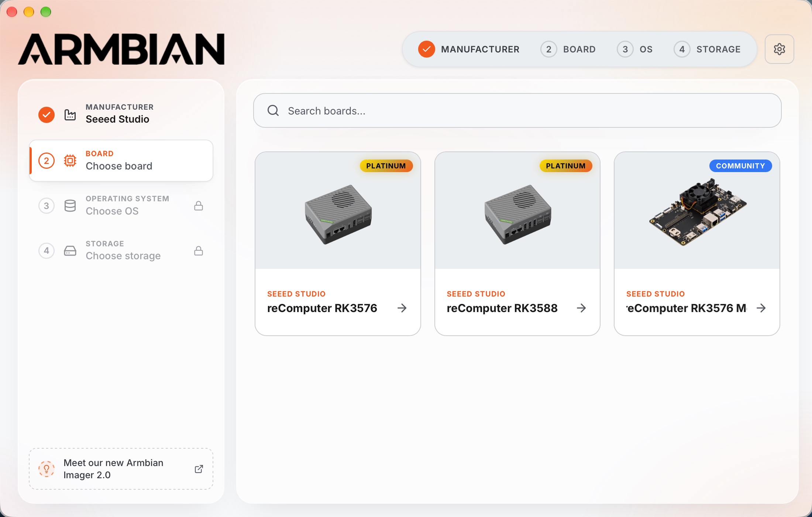Click the truncated 'eComputer RK3576 M' title
The height and width of the screenshot is (517, 812).
pyautogui.click(x=687, y=308)
